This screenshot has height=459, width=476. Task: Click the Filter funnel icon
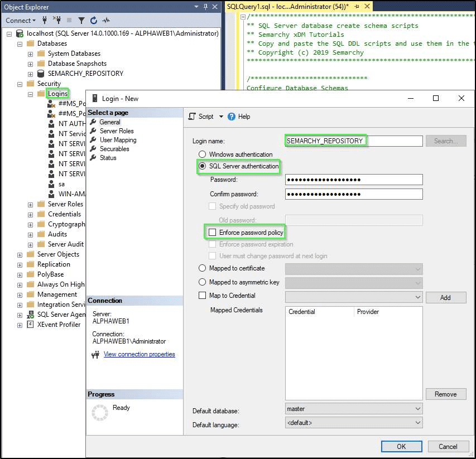pos(81,20)
